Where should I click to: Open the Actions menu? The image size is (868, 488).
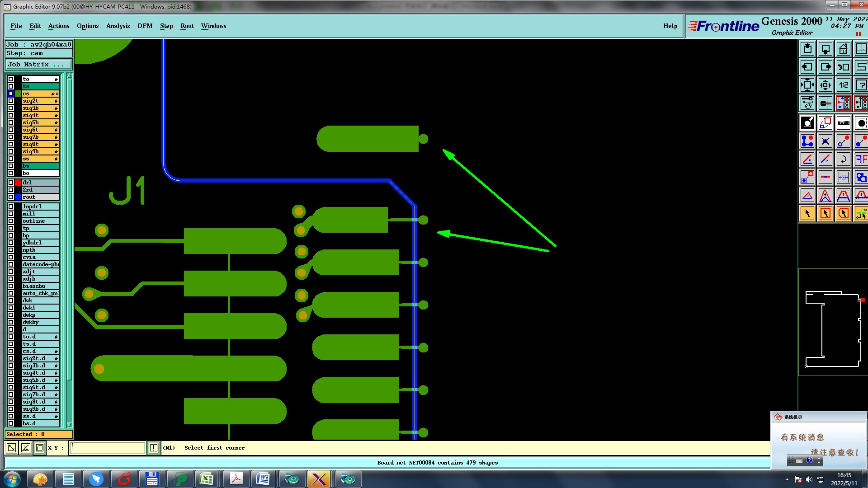point(59,26)
